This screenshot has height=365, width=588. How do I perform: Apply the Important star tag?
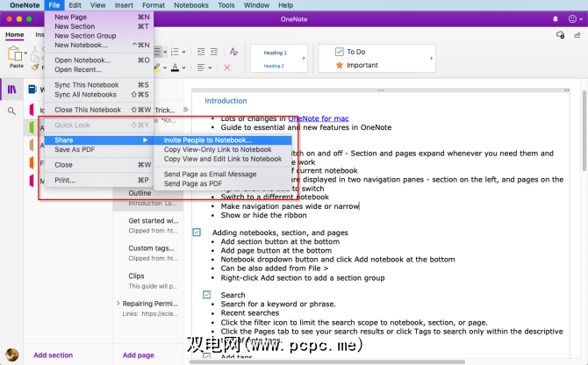pos(362,65)
